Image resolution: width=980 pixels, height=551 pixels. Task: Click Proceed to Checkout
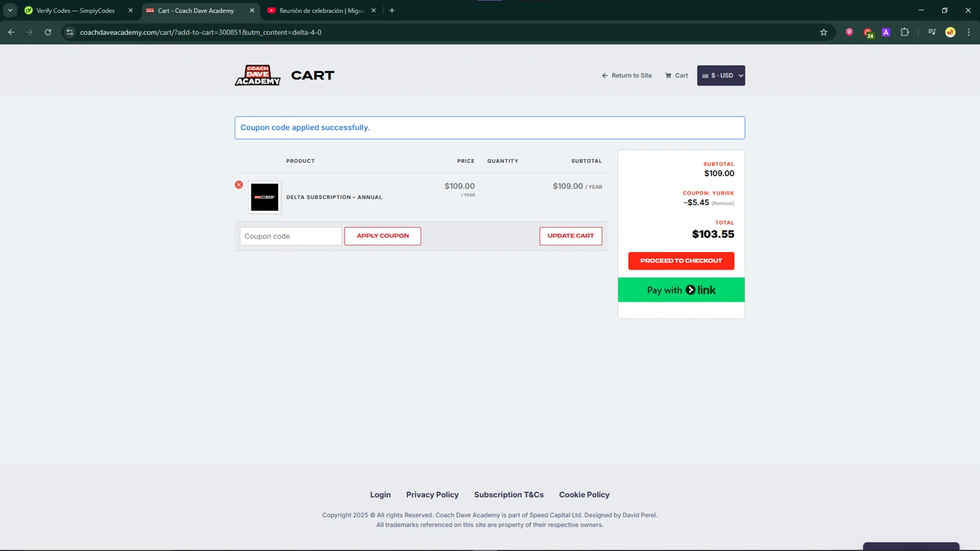(681, 261)
